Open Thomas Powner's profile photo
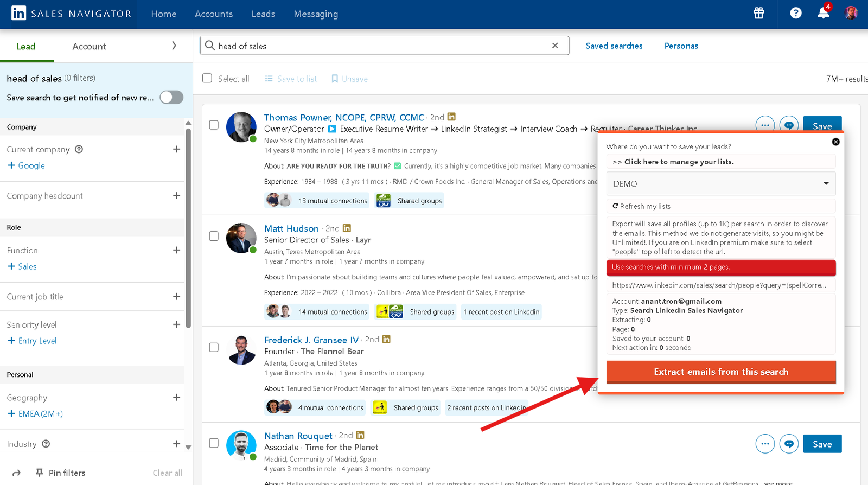868x485 pixels. (241, 127)
